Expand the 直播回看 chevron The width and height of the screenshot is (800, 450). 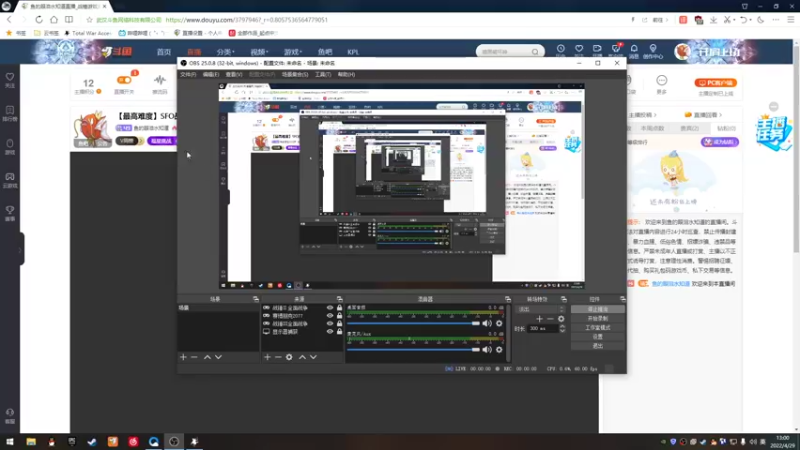point(720,115)
